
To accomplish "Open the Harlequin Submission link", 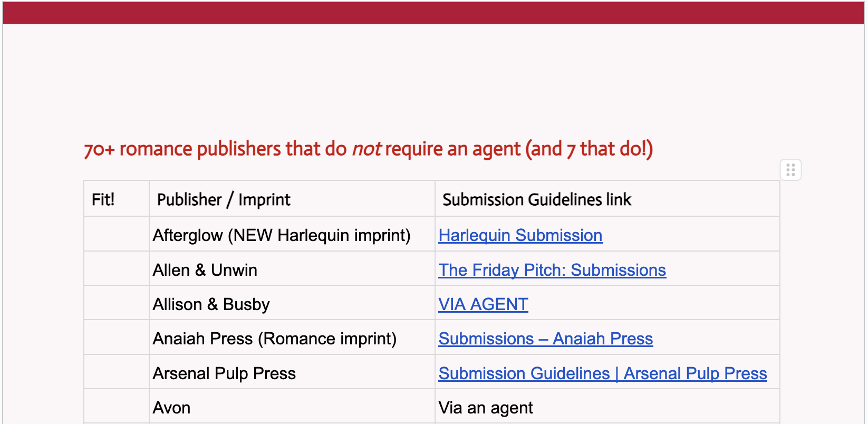I will click(x=520, y=235).
